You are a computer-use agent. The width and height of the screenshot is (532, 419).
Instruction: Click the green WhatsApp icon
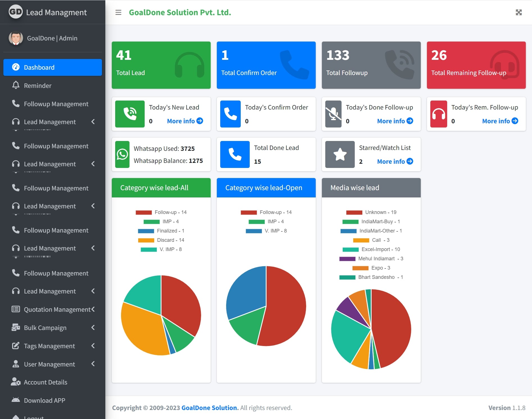(122, 154)
